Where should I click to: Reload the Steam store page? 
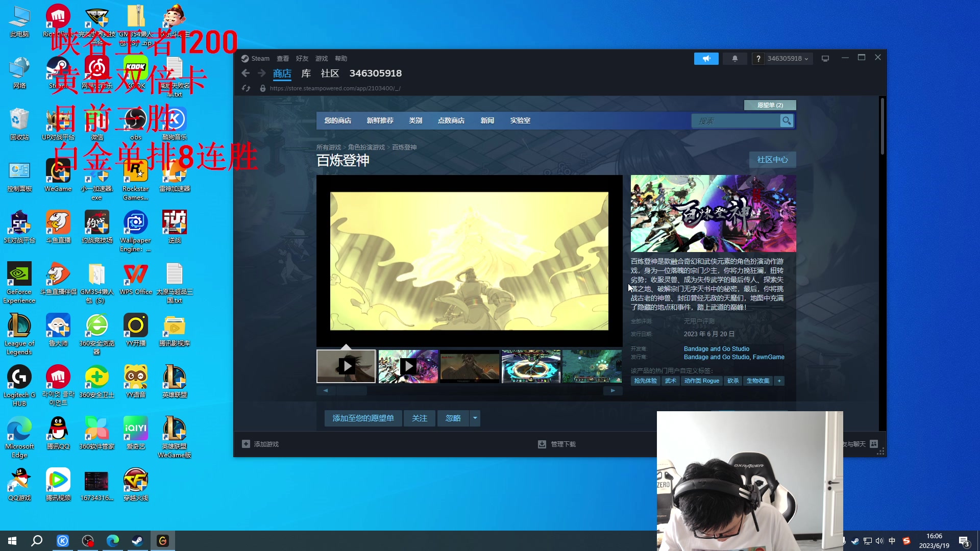pyautogui.click(x=246, y=88)
